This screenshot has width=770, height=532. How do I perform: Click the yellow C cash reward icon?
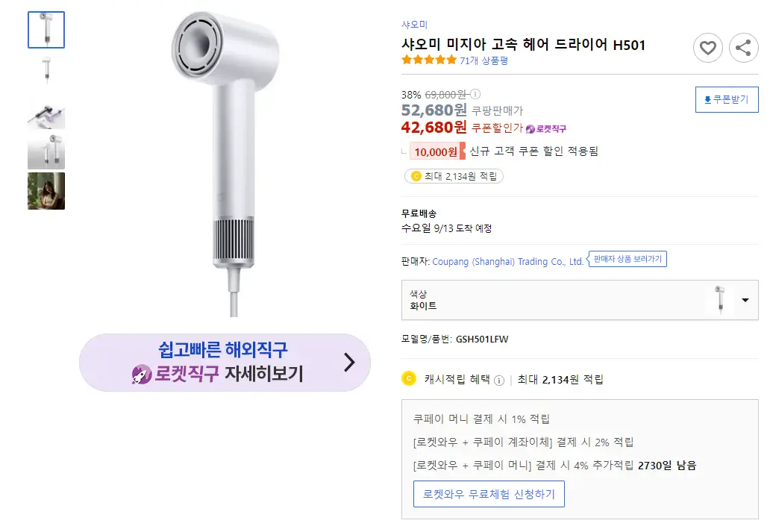tap(408, 379)
